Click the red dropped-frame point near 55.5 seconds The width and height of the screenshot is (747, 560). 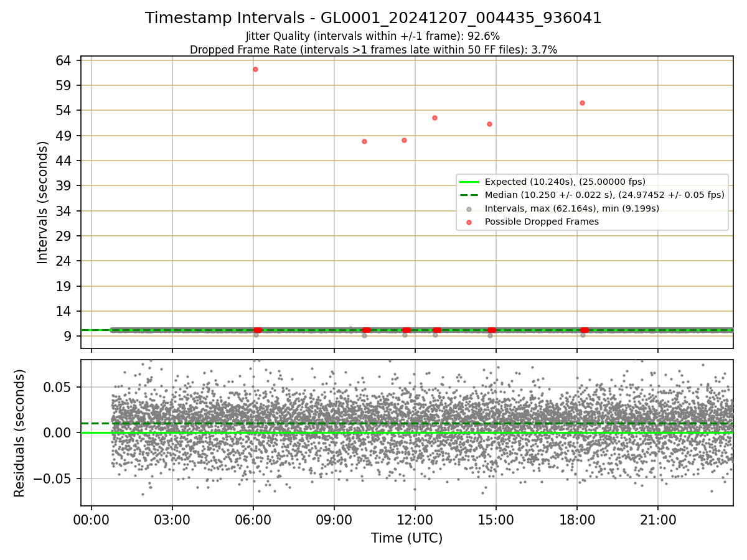582,103
